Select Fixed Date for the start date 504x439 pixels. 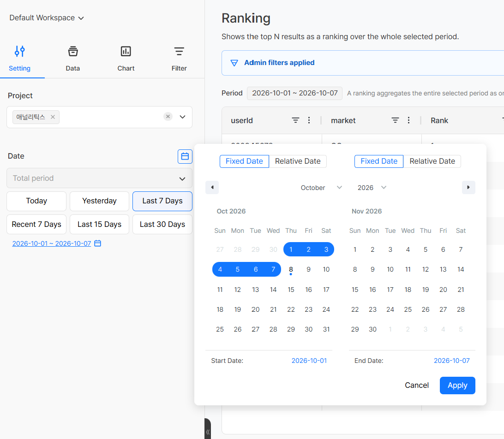click(244, 161)
